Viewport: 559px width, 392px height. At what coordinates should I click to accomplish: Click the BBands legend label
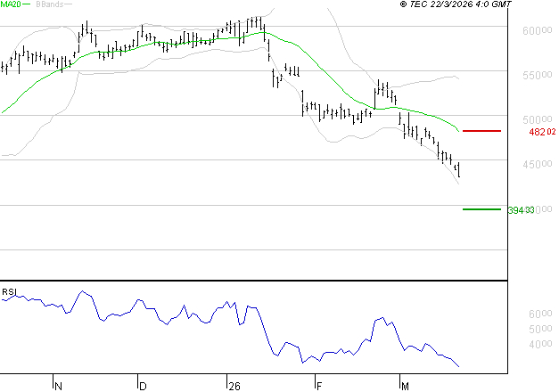[x=50, y=4]
